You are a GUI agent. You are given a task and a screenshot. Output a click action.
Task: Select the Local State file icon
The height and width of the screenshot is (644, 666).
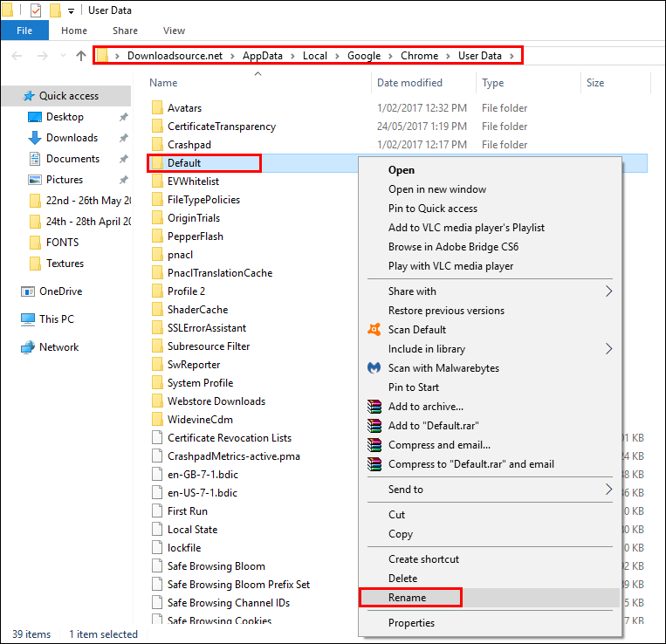[157, 530]
